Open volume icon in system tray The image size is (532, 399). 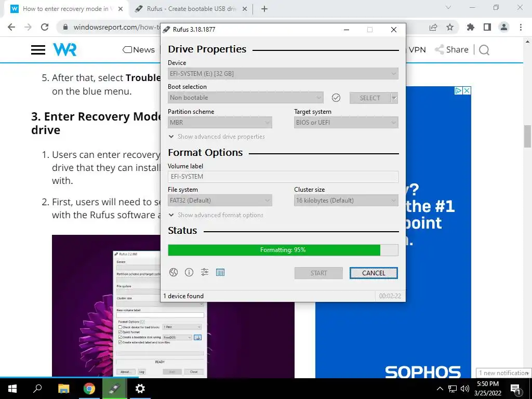coord(465,389)
